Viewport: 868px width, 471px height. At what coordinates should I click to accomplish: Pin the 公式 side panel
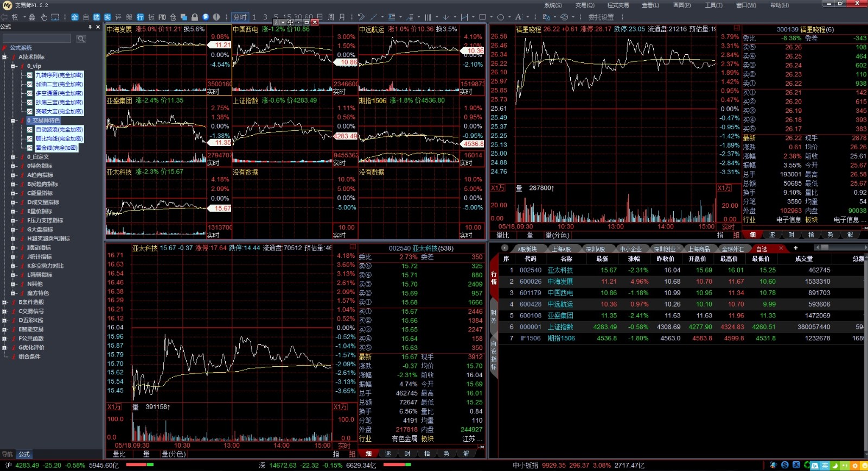coord(90,27)
